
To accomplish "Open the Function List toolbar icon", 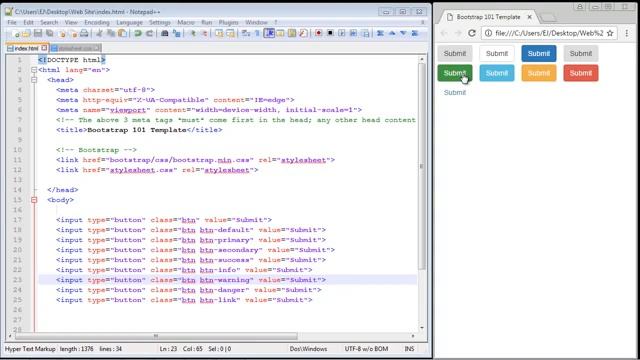I will 303,33.
